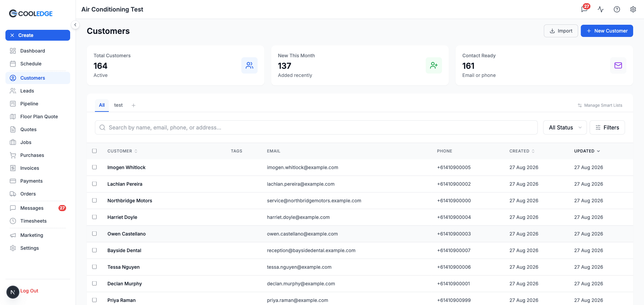Click email declan.murphy@example.com
The width and height of the screenshot is (644, 305).
pos(301,284)
